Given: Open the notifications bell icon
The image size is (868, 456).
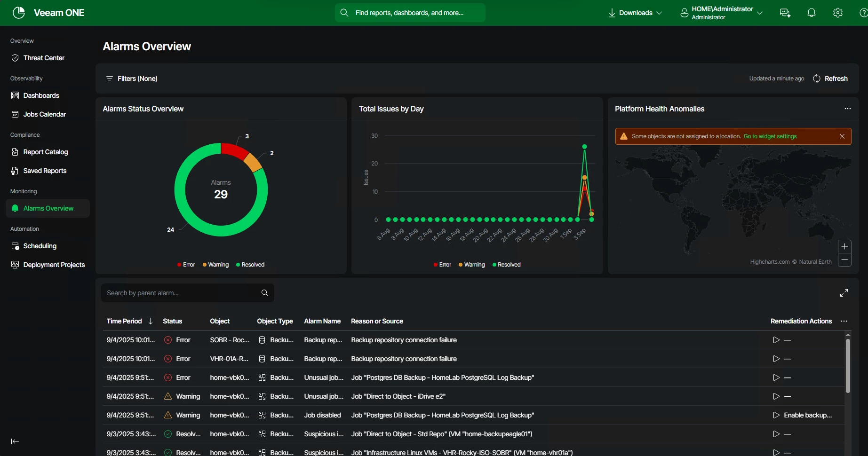Looking at the screenshot, I should [812, 13].
